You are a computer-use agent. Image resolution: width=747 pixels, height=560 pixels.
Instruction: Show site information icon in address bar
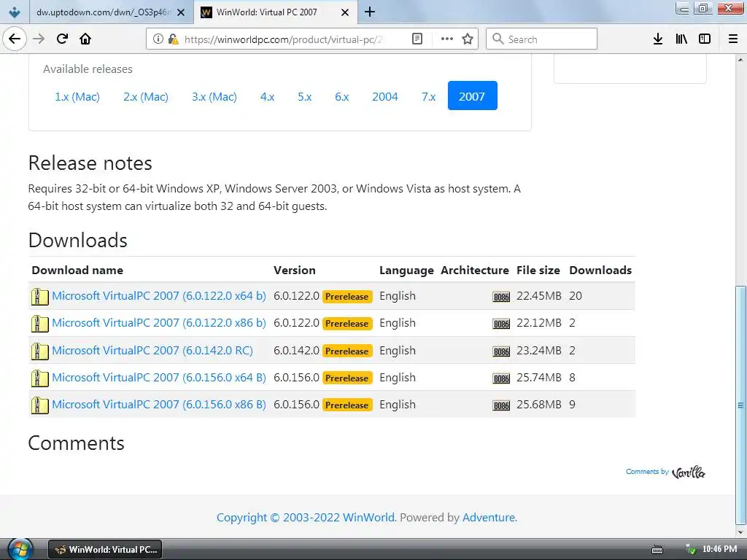pos(158,39)
